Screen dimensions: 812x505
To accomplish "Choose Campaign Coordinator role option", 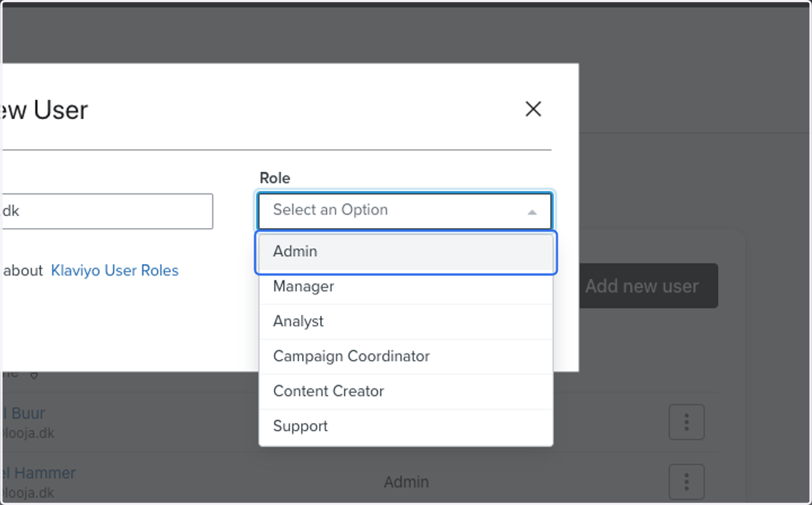I will [x=406, y=357].
